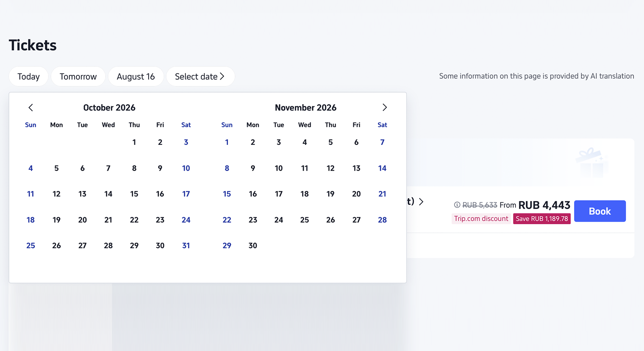Choose October 1, 2026 date

pyautogui.click(x=134, y=142)
